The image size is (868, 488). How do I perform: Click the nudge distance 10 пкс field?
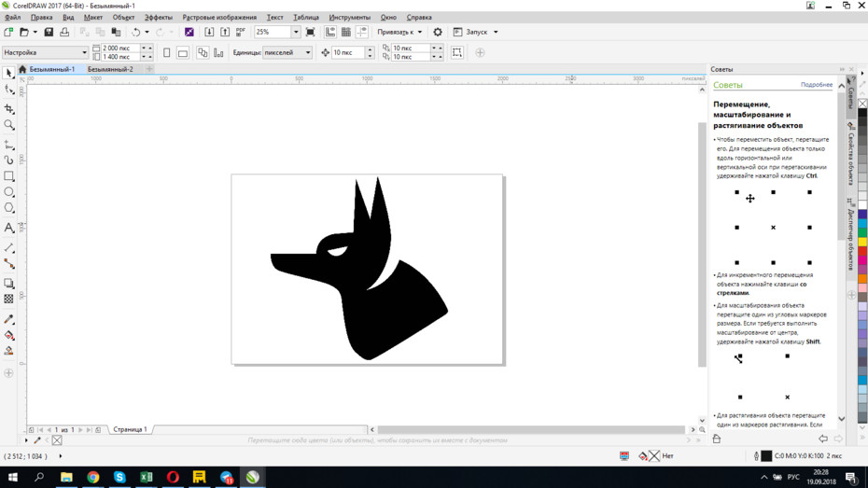tap(348, 52)
